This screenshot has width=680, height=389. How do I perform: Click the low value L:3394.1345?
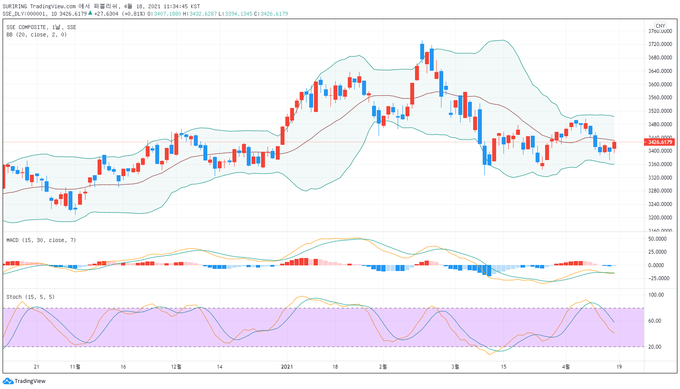click(235, 13)
